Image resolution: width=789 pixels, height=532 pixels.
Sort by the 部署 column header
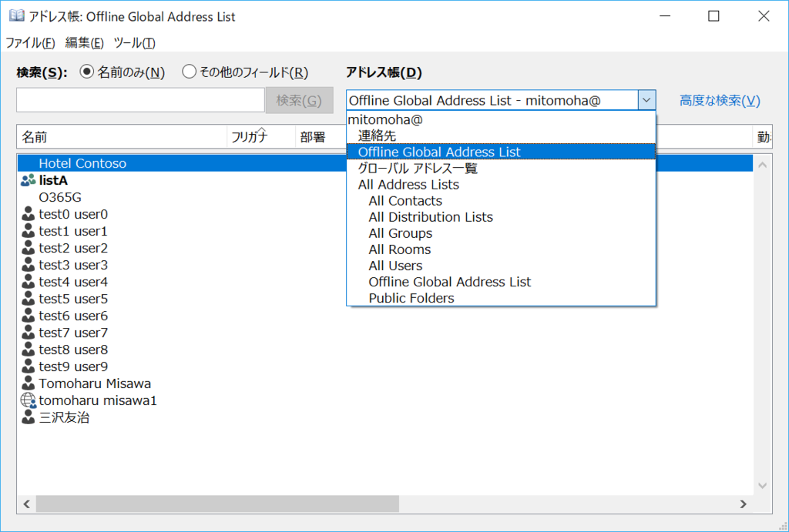pyautogui.click(x=321, y=137)
